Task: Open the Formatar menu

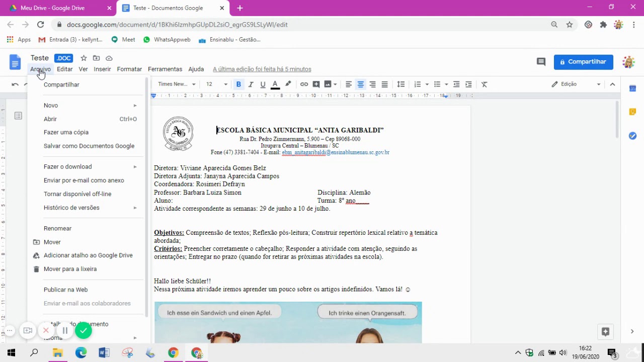Action: [x=129, y=69]
